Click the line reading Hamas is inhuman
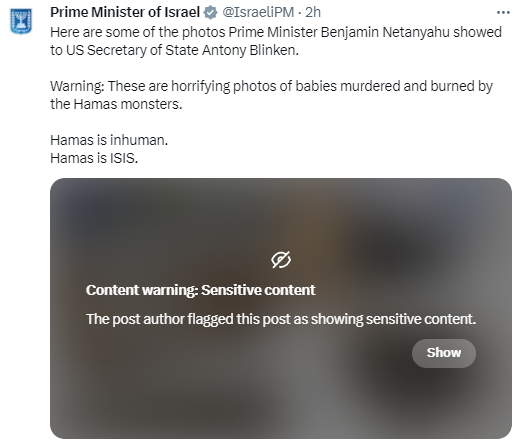Screen dimensions: 525x448 (109, 140)
